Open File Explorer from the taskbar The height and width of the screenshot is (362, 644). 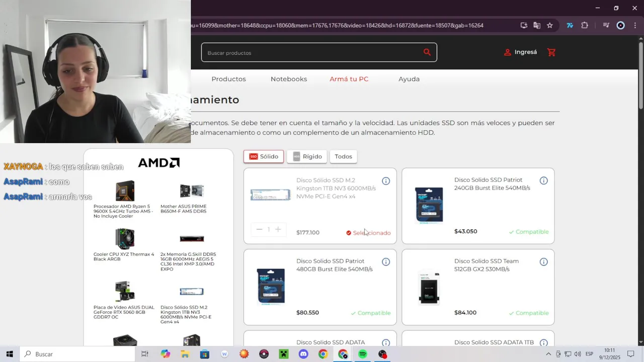(185, 354)
